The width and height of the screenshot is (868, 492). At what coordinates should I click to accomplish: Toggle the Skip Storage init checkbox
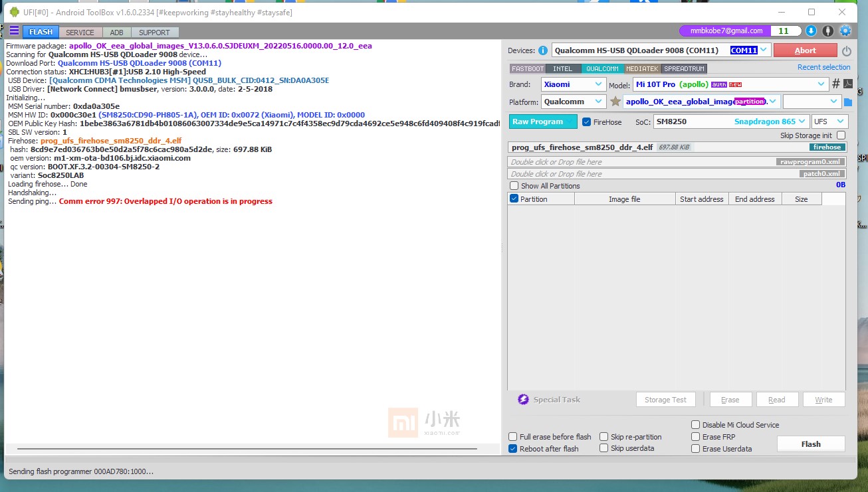coord(841,135)
